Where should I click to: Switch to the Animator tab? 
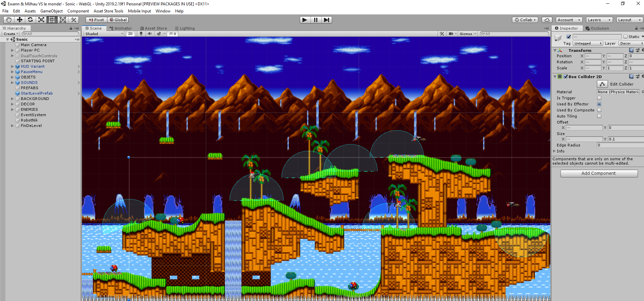point(121,28)
